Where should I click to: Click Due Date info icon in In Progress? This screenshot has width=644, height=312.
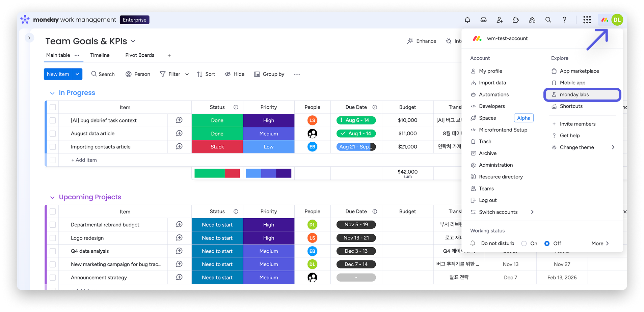[375, 107]
